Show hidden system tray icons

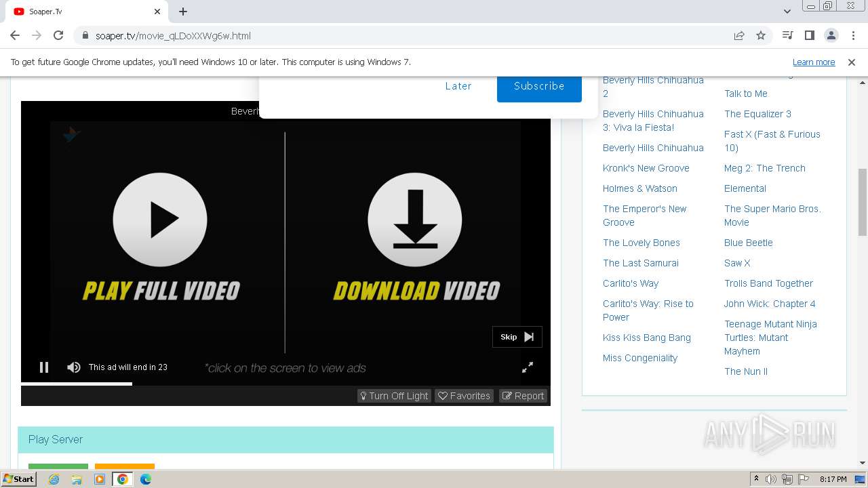point(756,479)
